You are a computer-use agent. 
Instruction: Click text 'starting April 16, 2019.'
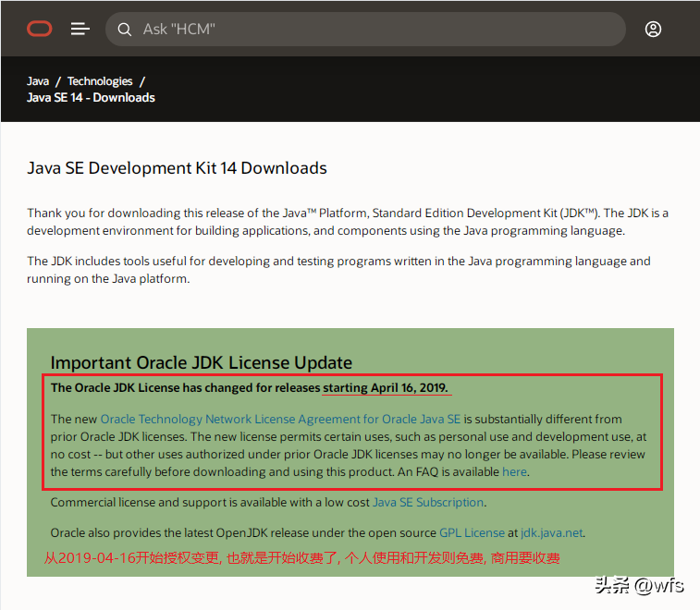click(386, 388)
